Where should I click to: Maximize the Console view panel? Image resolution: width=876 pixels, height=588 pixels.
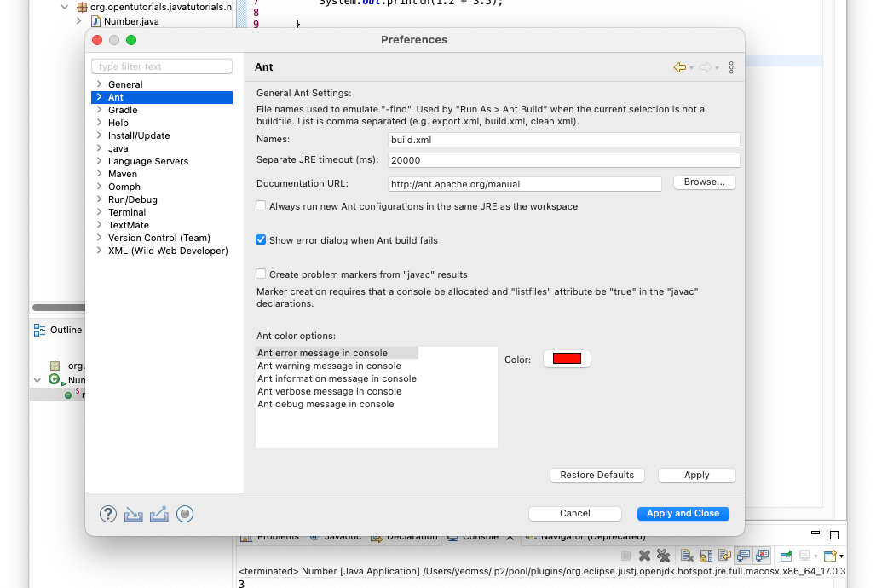[x=834, y=535]
